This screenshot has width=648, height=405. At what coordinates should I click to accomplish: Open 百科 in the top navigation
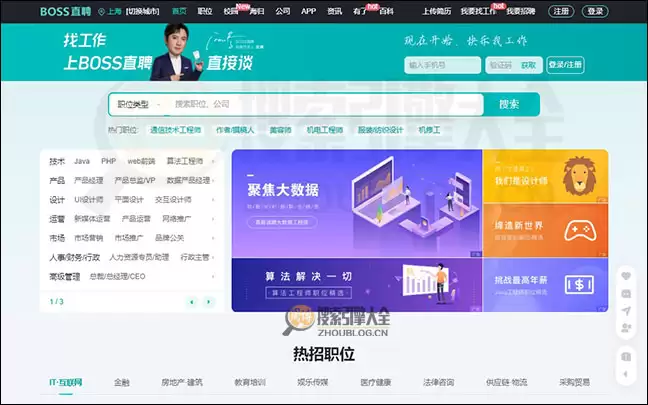click(x=386, y=12)
